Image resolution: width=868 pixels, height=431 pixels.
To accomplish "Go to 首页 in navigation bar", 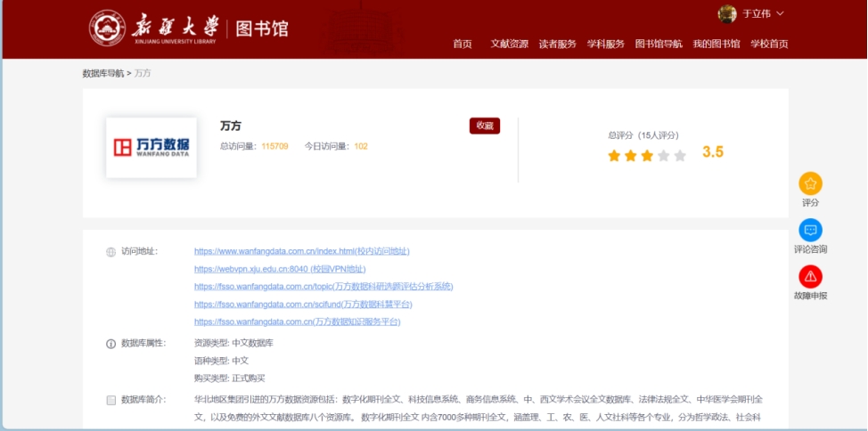I will pyautogui.click(x=463, y=45).
